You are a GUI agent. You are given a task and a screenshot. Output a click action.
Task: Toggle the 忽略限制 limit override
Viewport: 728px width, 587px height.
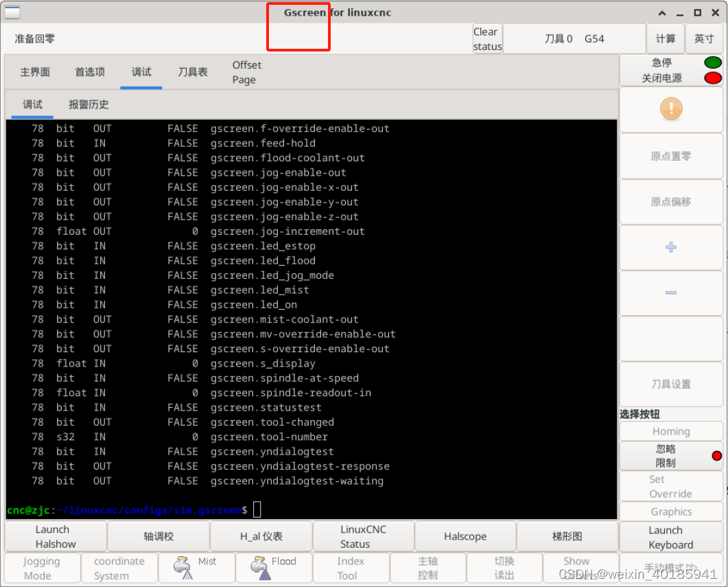tap(666, 456)
